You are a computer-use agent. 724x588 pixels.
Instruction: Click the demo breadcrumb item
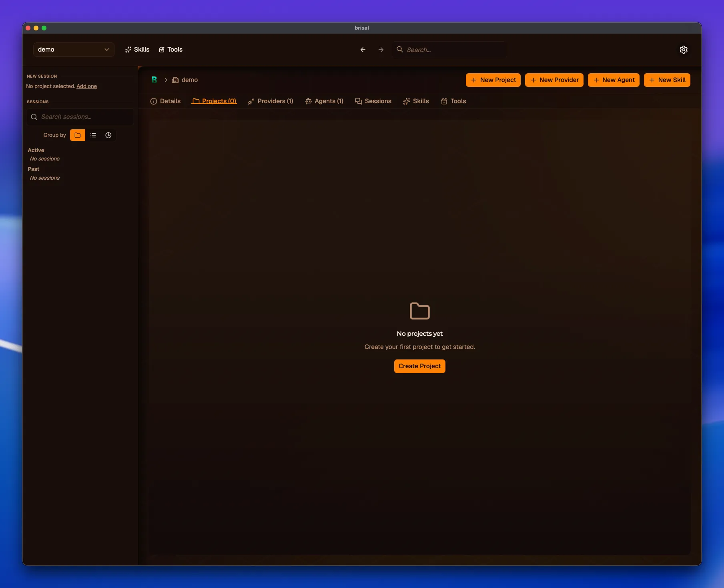point(185,80)
